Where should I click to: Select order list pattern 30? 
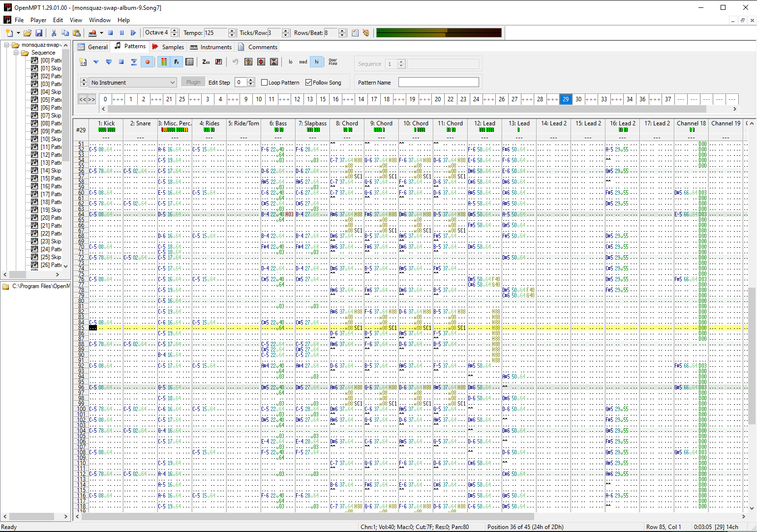tap(578, 99)
